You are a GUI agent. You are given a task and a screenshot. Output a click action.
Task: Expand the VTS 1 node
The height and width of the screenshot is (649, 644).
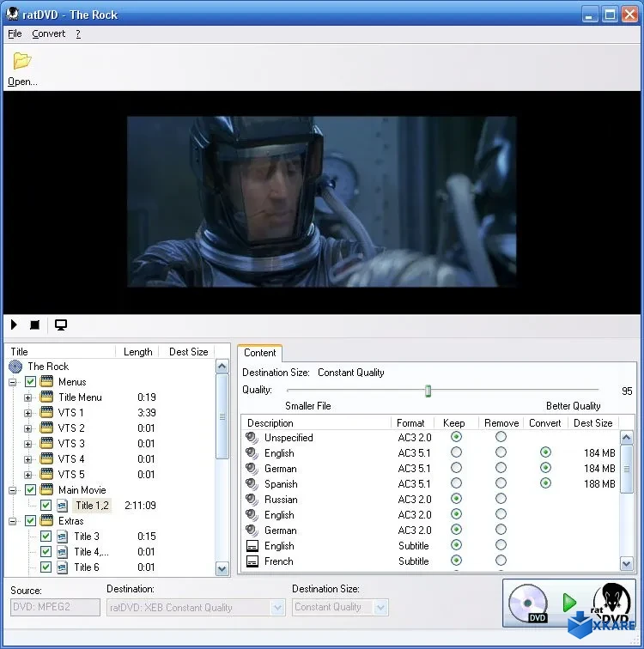point(27,413)
